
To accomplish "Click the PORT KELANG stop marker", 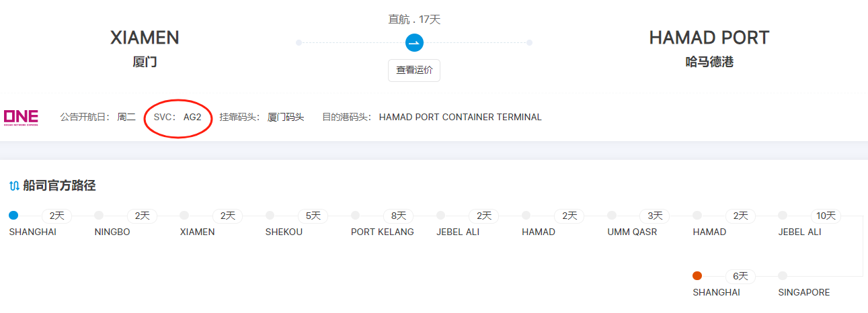I will (355, 216).
